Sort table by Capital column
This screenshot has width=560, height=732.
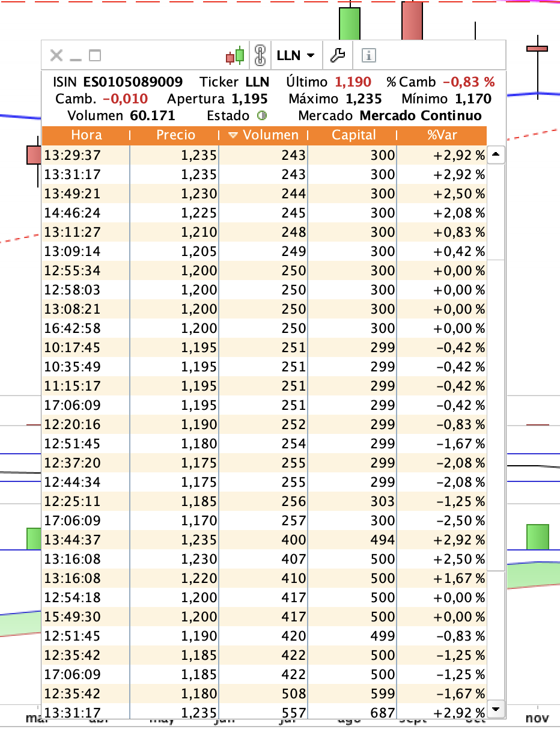click(x=353, y=135)
